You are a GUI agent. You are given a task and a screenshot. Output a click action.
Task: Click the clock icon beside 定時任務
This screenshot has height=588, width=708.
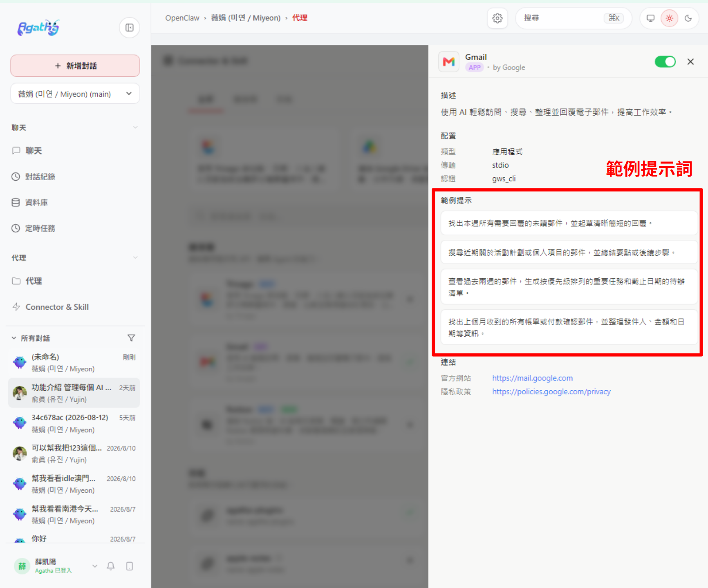(x=16, y=228)
